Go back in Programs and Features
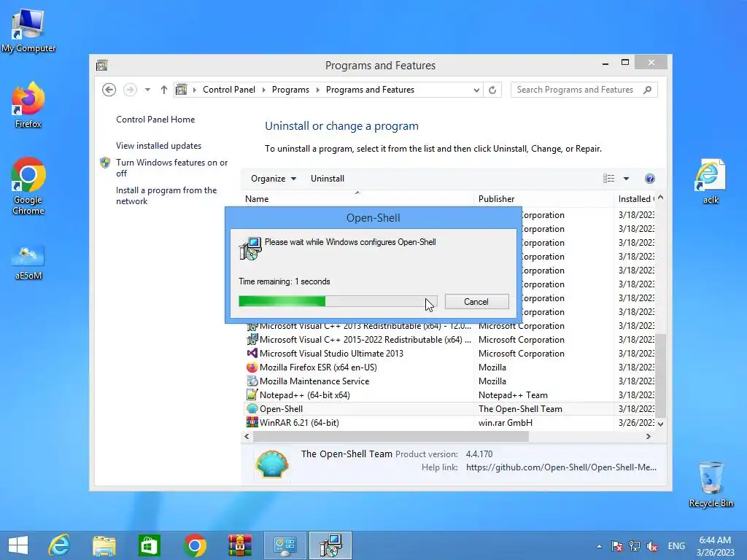The height and width of the screenshot is (560, 747). point(109,90)
